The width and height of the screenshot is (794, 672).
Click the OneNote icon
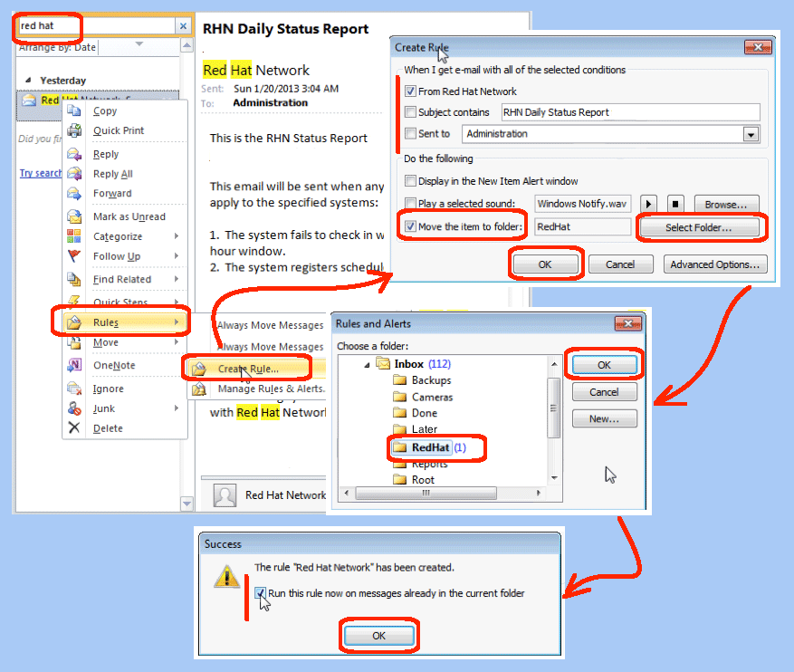point(74,365)
